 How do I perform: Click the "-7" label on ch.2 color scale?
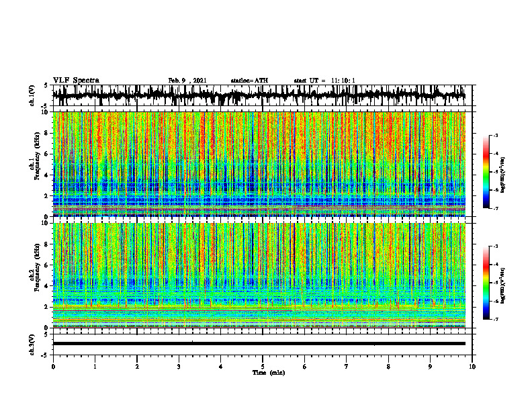click(x=496, y=320)
